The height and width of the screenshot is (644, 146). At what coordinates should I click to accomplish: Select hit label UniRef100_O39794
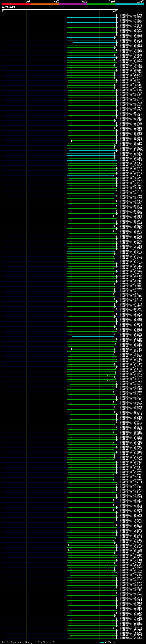131,507
